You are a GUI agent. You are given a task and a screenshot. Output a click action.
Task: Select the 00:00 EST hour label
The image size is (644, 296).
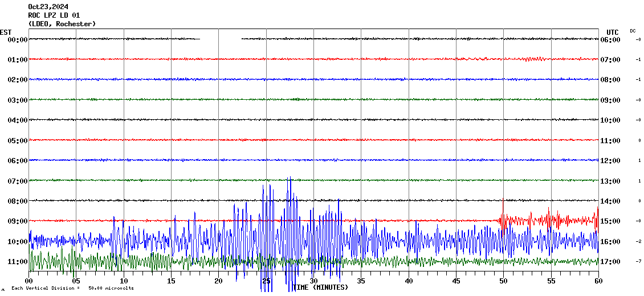pos(17,40)
